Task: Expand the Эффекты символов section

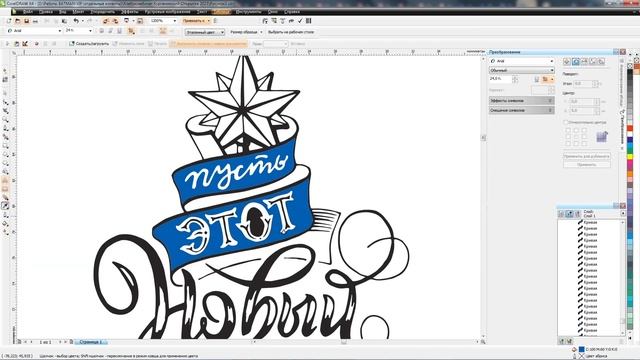Action: click(x=522, y=100)
